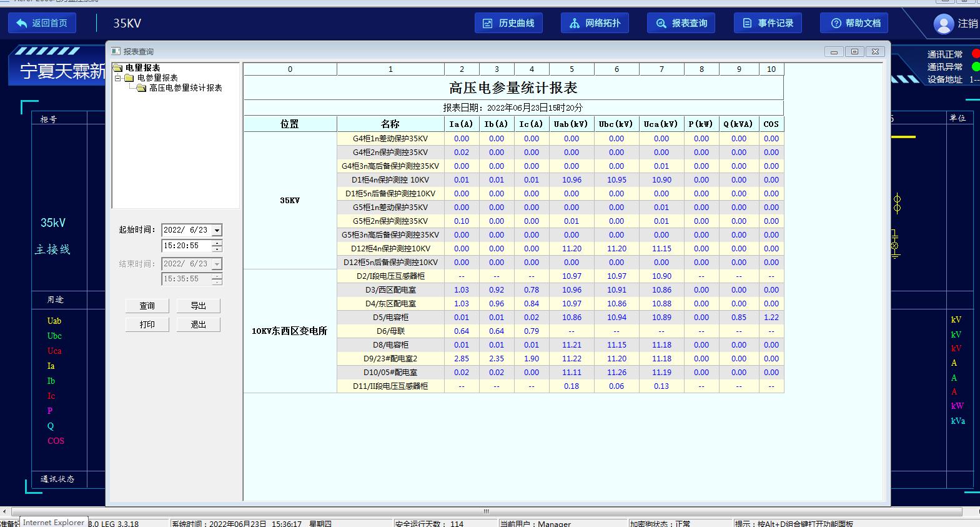This screenshot has height=527, width=980.
Task: Click Internet Explorer in the taskbar
Action: [x=54, y=523]
